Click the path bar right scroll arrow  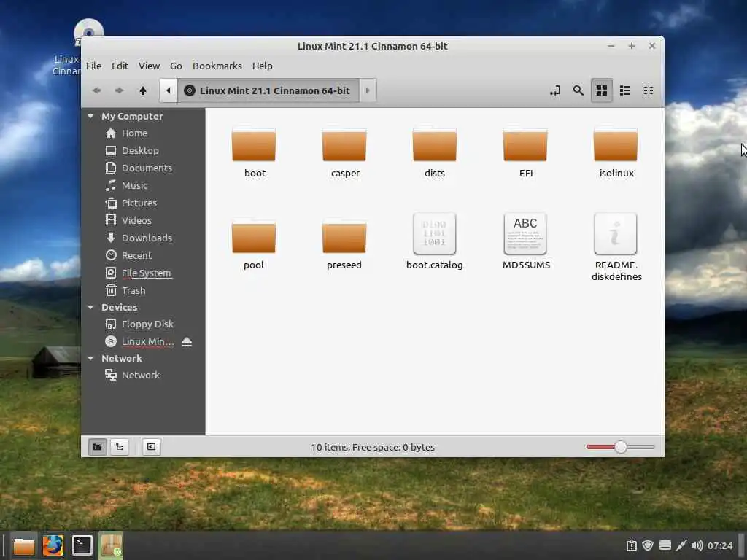coord(368,90)
